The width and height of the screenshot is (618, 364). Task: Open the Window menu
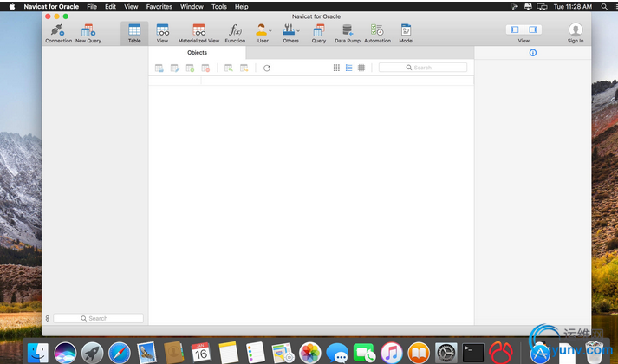192,6
